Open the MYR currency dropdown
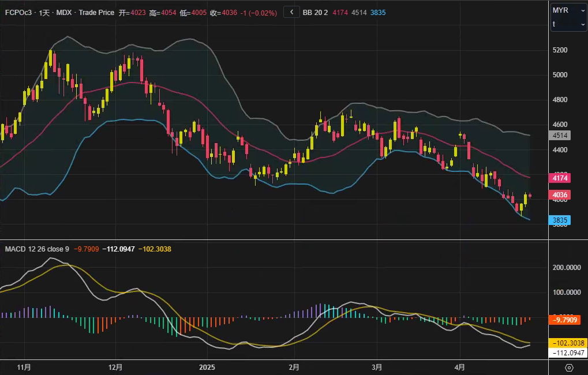Image resolution: width=588 pixels, height=375 pixels. pos(568,10)
